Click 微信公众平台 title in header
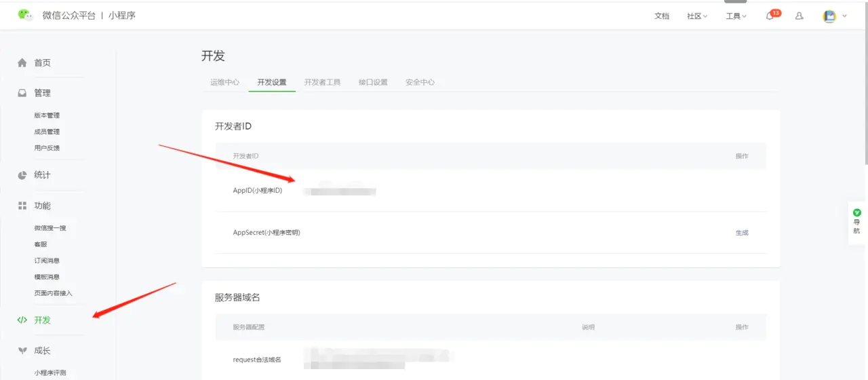This screenshot has width=868, height=380. point(69,15)
